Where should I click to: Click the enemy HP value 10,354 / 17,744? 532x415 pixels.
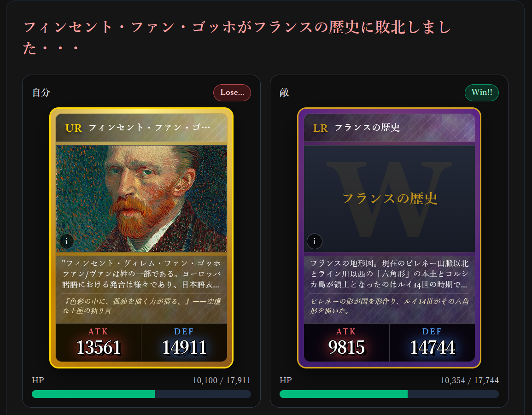[469, 380]
